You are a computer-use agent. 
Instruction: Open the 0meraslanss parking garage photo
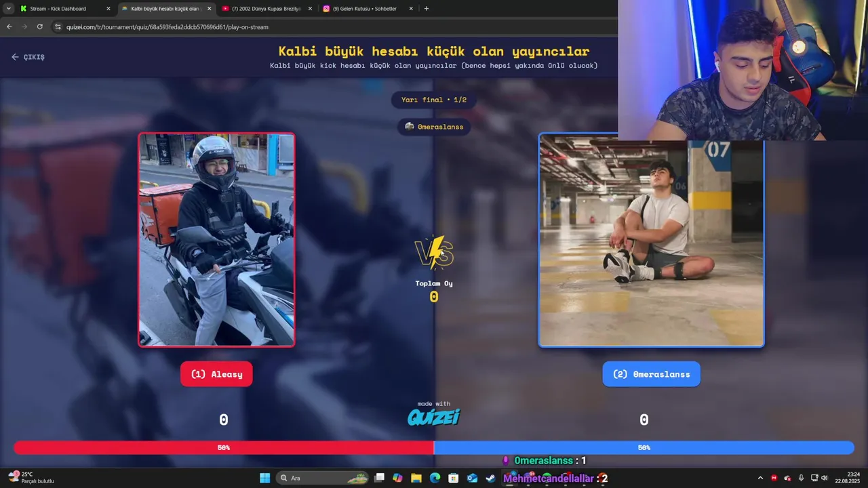click(x=651, y=240)
